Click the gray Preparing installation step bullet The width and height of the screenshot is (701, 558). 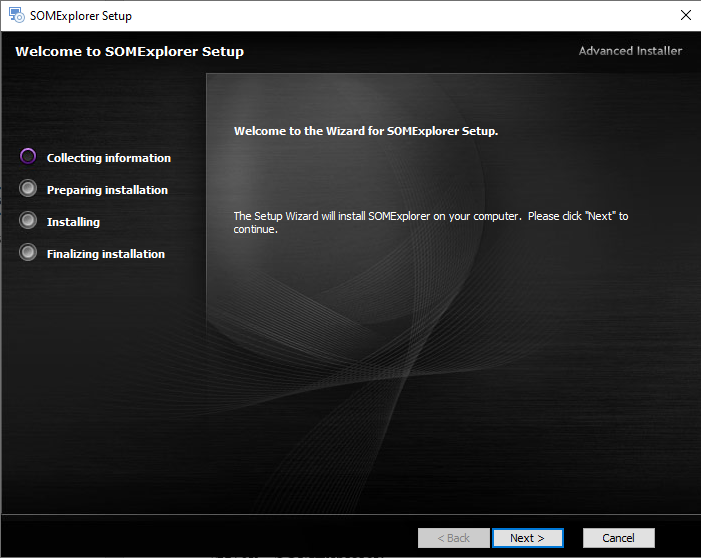pos(28,189)
